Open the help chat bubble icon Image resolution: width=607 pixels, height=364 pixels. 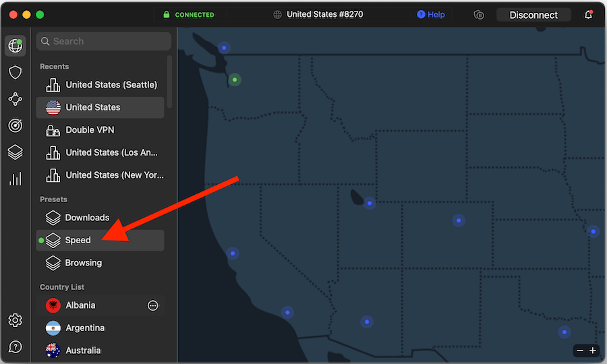pyautogui.click(x=15, y=346)
